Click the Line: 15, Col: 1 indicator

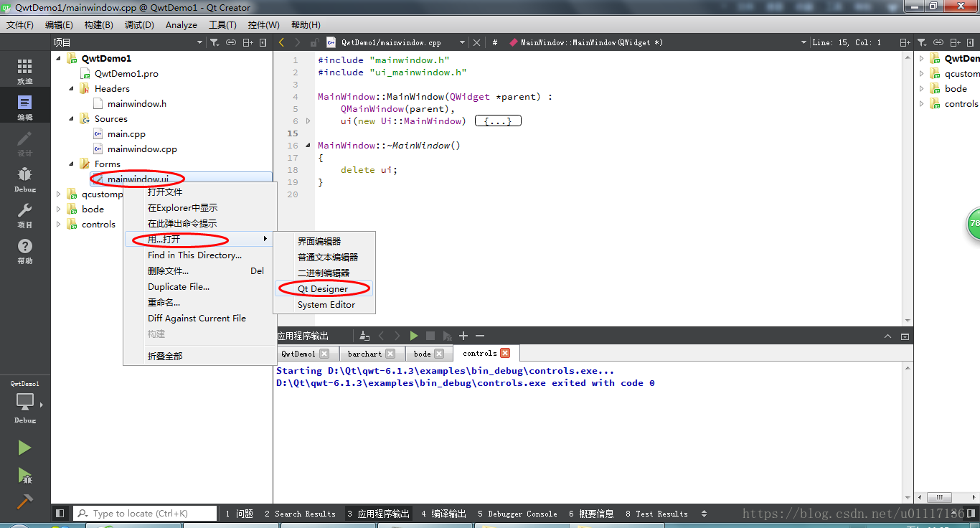pyautogui.click(x=847, y=43)
